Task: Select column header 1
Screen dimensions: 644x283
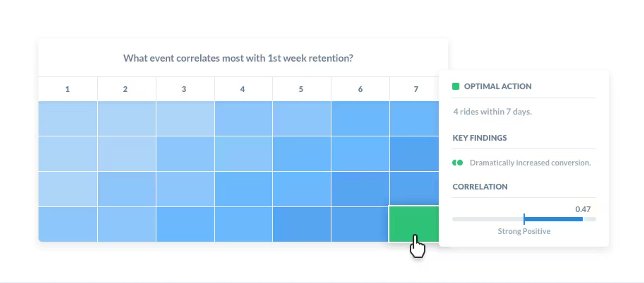Action: pos(67,89)
